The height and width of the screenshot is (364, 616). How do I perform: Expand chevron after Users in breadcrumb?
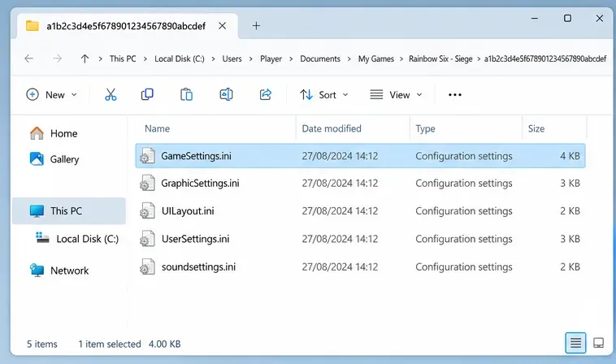[251, 58]
